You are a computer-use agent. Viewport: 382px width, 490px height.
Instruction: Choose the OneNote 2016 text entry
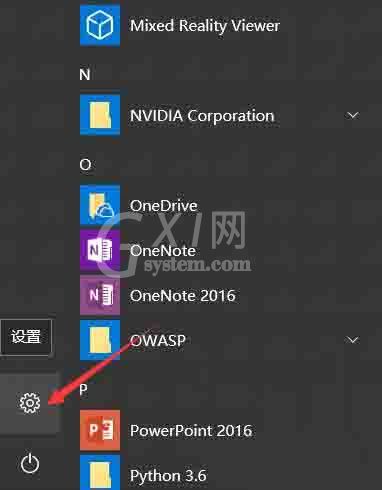coord(183,296)
